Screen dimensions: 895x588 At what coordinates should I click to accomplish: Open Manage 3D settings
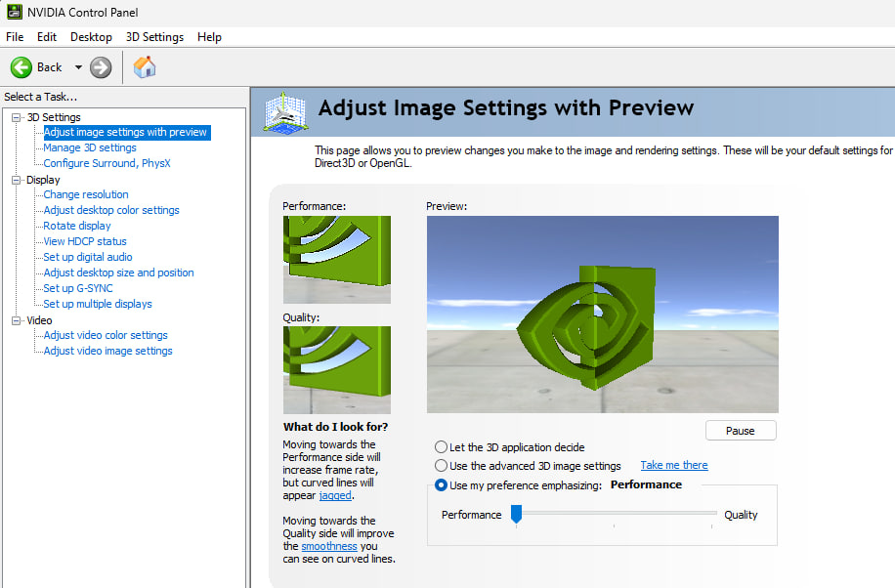click(x=90, y=147)
